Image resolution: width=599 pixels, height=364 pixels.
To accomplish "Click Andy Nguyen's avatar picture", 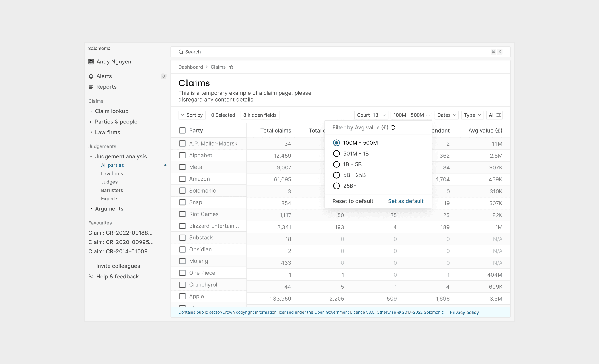I will coord(91,62).
